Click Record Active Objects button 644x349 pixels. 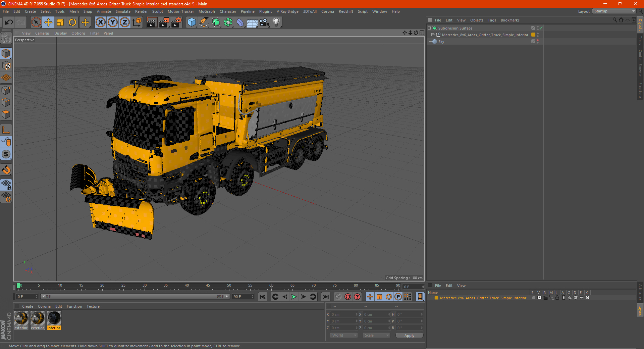click(338, 297)
